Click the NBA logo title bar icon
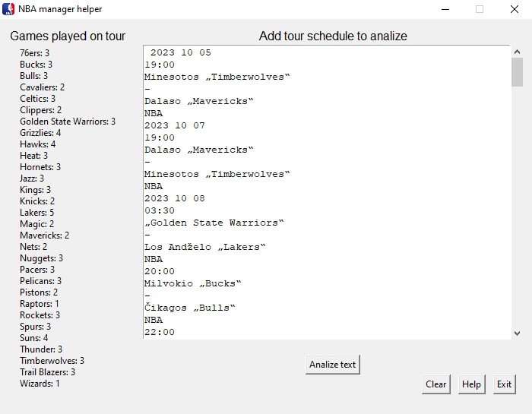This screenshot has width=532, height=414. click(8, 9)
